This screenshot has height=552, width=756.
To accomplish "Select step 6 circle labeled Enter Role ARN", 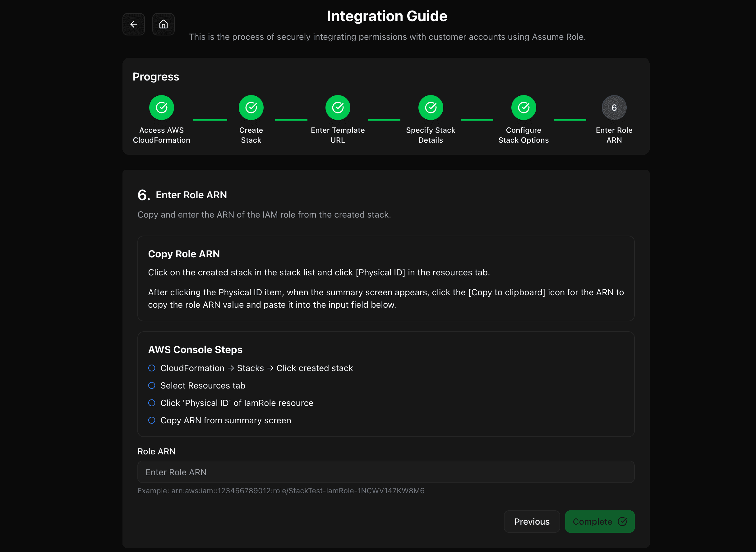I will (x=614, y=107).
